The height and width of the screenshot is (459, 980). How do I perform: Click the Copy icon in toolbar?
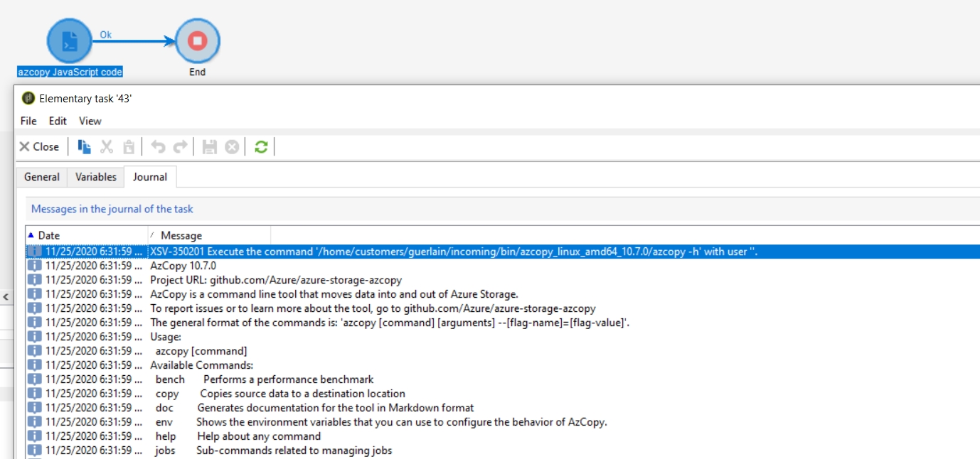pyautogui.click(x=85, y=147)
